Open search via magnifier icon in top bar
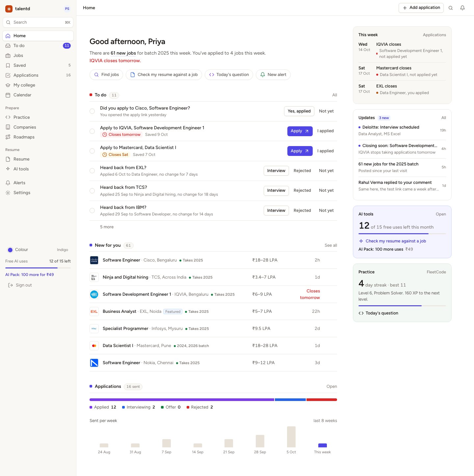The width and height of the screenshot is (474, 476). [451, 8]
